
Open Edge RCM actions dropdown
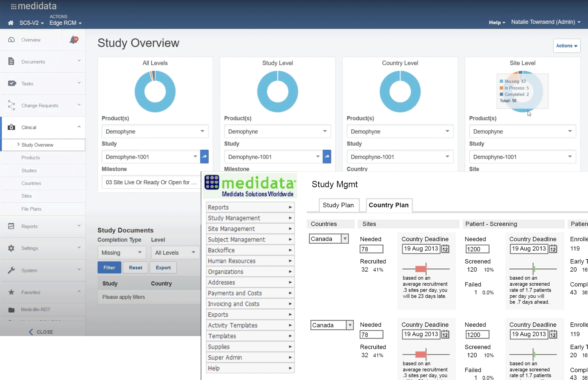[x=65, y=23]
